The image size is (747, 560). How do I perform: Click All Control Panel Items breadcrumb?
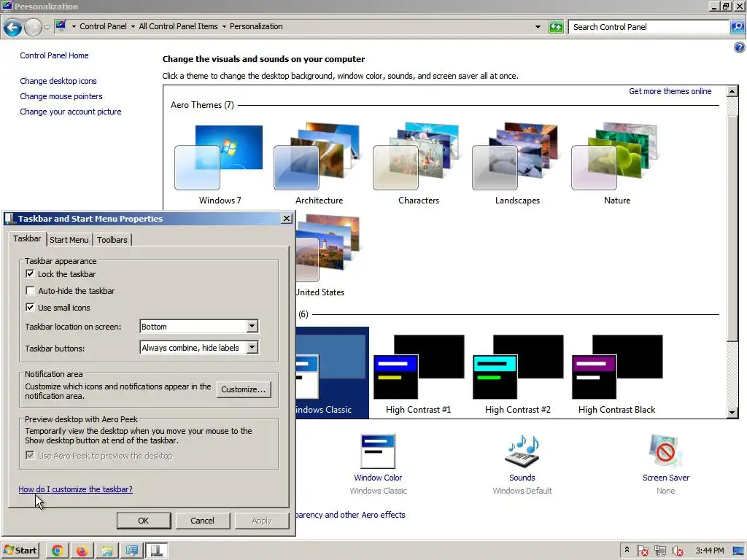click(178, 27)
